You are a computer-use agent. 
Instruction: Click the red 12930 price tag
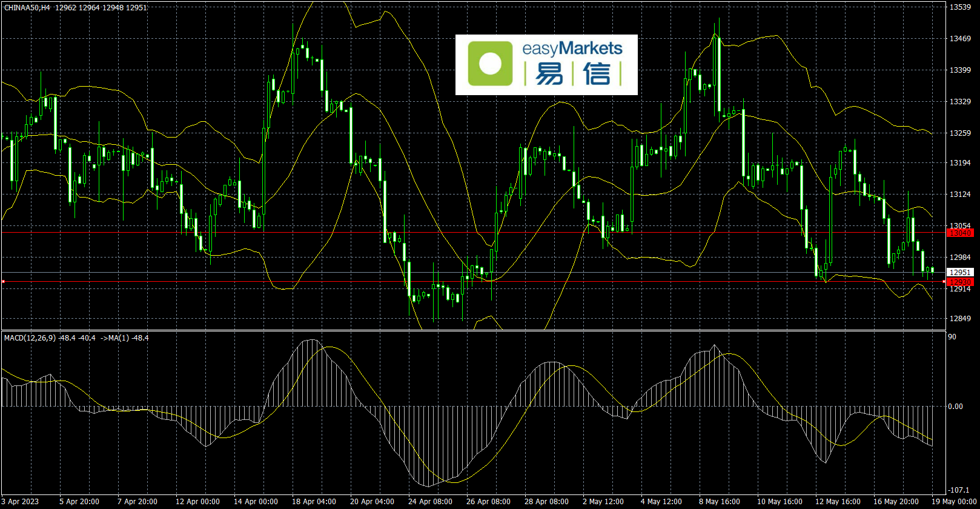[x=960, y=282]
